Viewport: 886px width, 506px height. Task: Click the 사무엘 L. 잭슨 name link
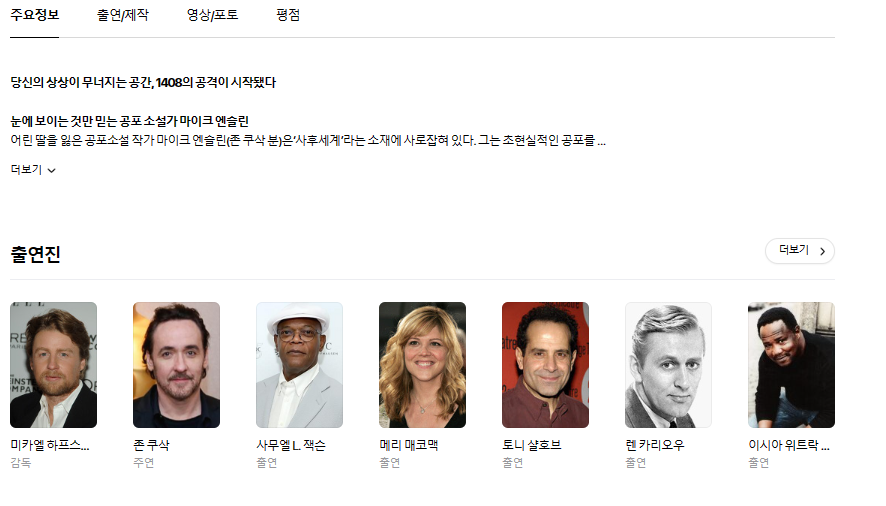(291, 446)
